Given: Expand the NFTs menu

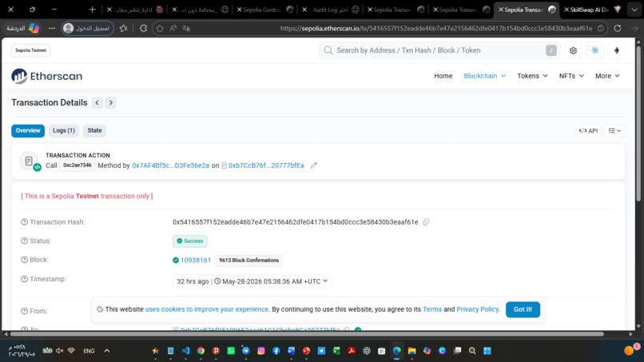Looking at the screenshot, I should click(x=571, y=76).
